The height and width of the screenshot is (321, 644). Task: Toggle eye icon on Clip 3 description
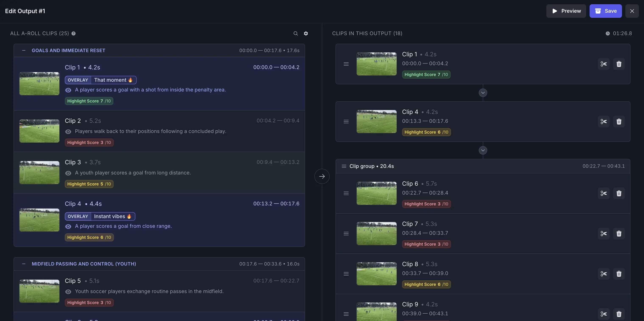(68, 173)
